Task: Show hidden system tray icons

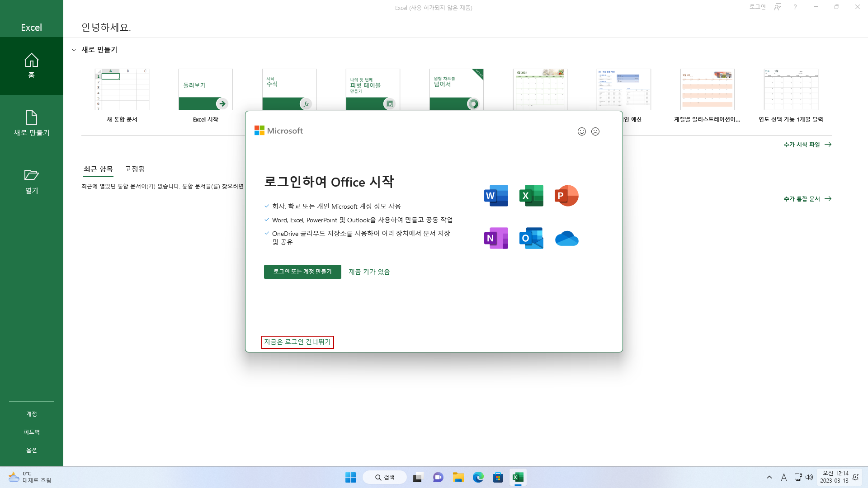Action: (x=769, y=477)
